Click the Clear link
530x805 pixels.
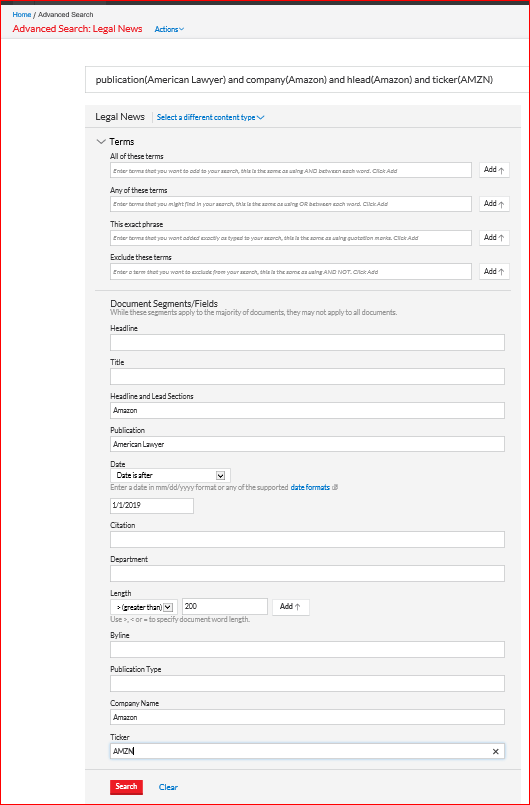pos(168,787)
